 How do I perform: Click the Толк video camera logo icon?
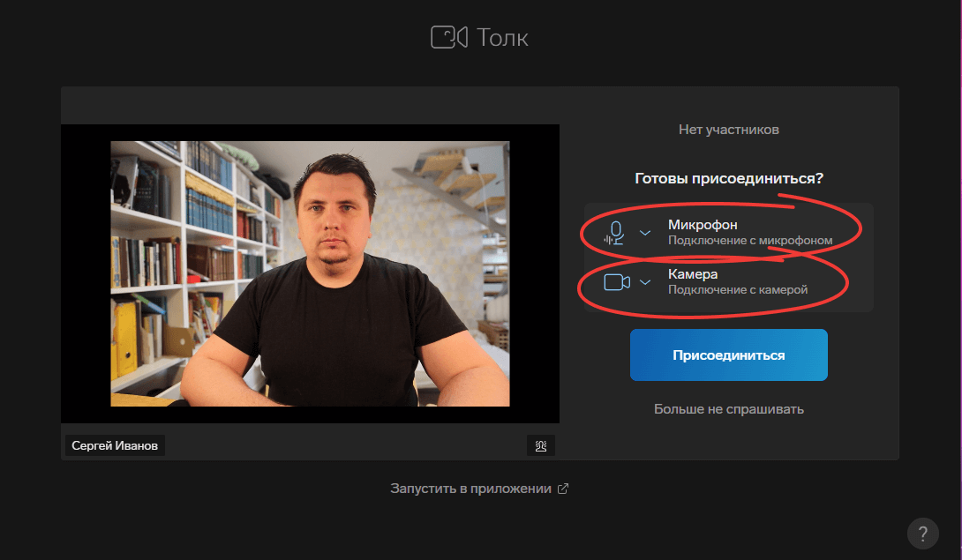(x=448, y=37)
